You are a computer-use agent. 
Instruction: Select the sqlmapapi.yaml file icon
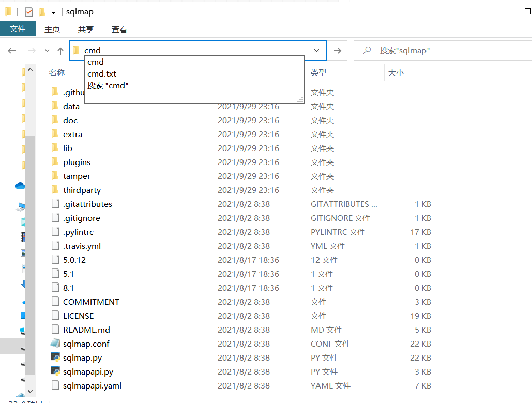click(55, 385)
